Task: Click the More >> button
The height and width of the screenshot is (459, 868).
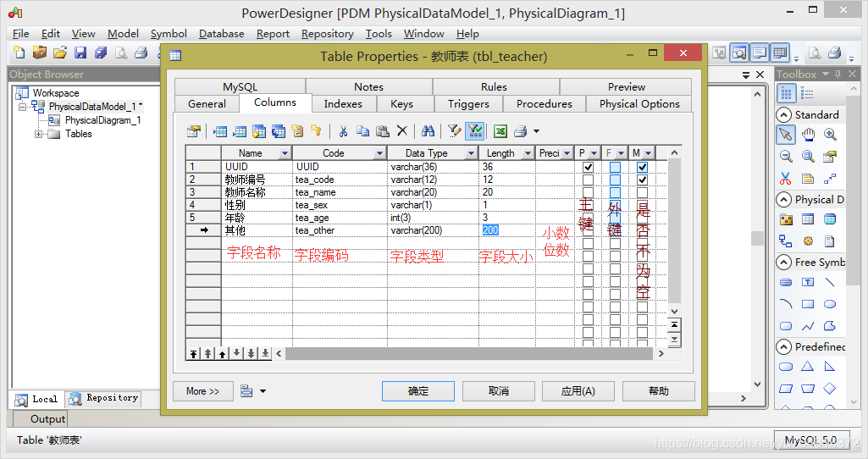Action: click(202, 391)
